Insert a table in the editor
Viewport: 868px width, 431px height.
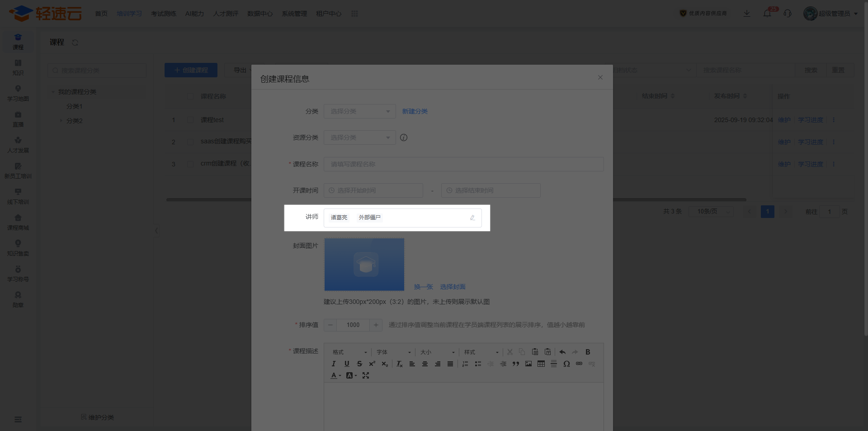click(541, 364)
